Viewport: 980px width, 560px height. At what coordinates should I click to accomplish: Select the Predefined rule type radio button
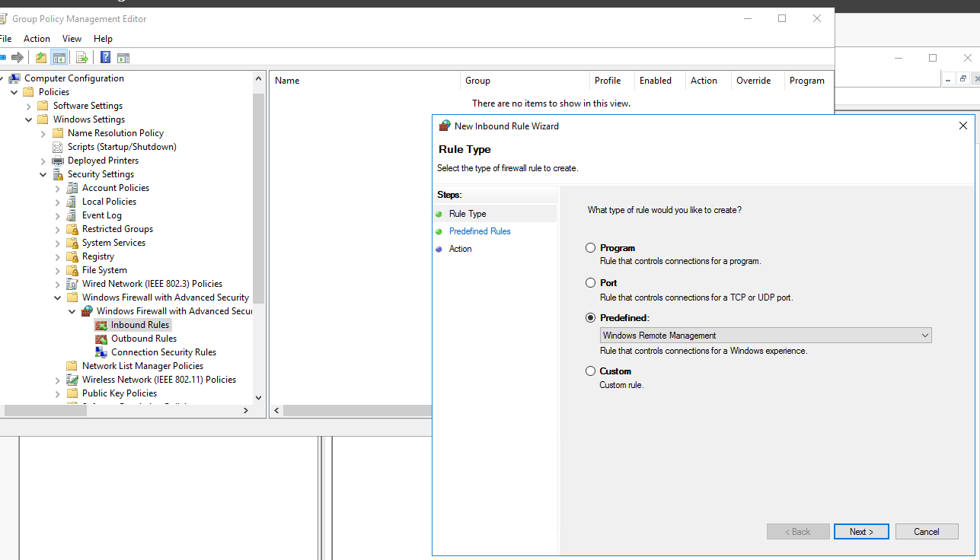[590, 318]
